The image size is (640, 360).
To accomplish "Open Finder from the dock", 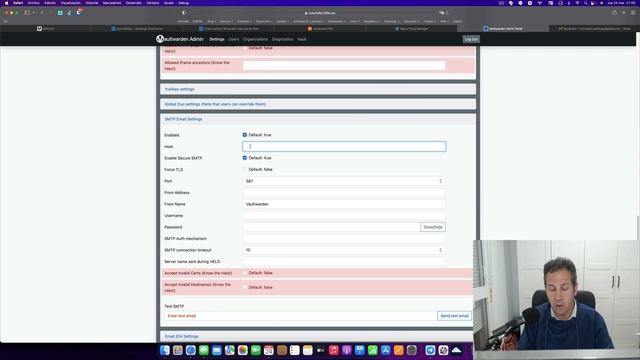I will pyautogui.click(x=164, y=350).
